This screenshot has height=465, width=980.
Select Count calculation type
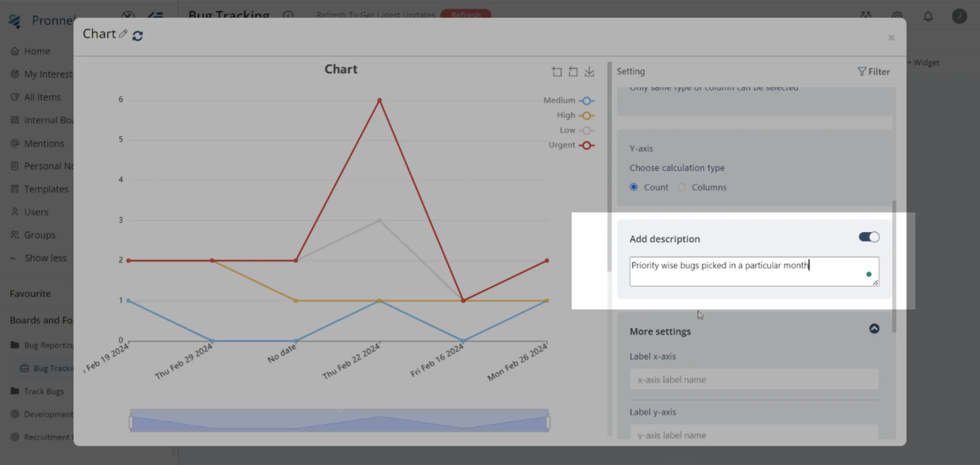(x=633, y=187)
